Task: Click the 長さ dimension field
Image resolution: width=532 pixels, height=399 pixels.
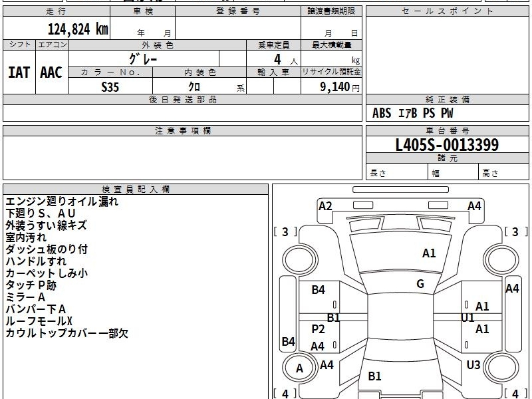Action: coord(397,172)
